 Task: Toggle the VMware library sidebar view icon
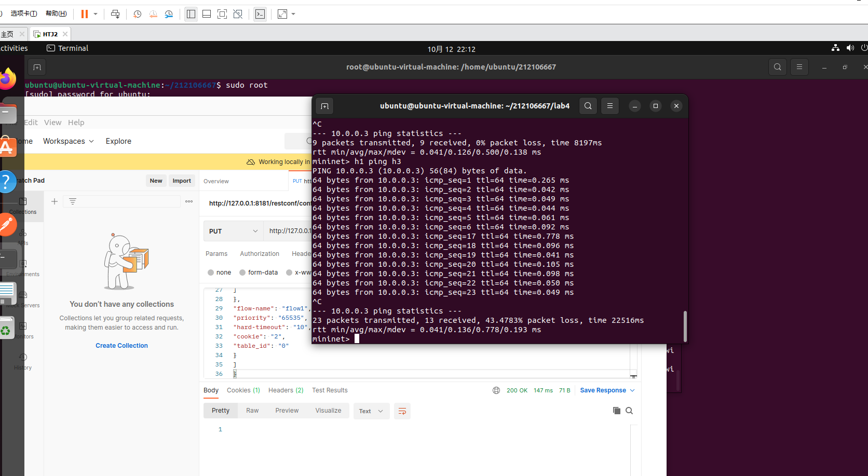191,14
